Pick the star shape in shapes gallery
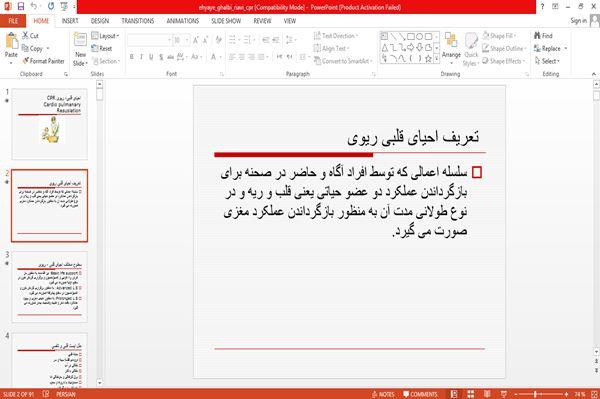The image size is (600, 399). tap(428, 59)
